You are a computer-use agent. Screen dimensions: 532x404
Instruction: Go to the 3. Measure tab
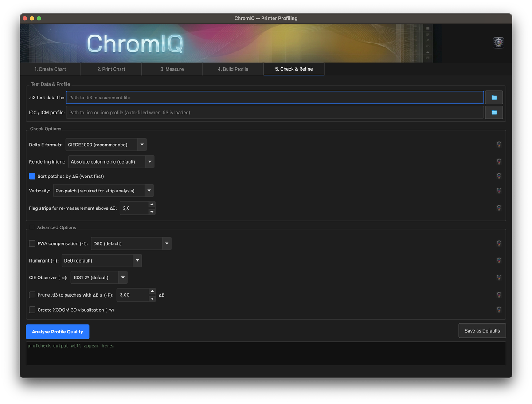(172, 69)
